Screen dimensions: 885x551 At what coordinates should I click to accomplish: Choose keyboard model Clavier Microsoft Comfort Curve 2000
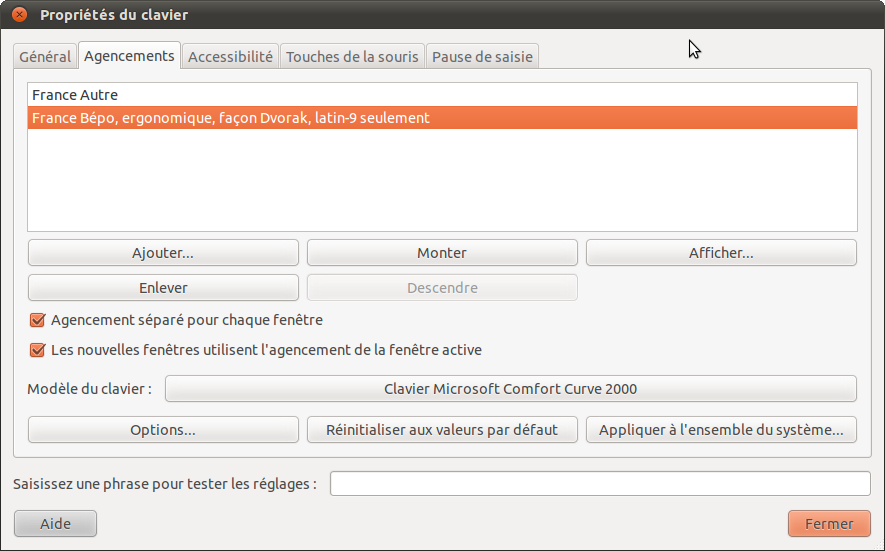[x=510, y=389]
